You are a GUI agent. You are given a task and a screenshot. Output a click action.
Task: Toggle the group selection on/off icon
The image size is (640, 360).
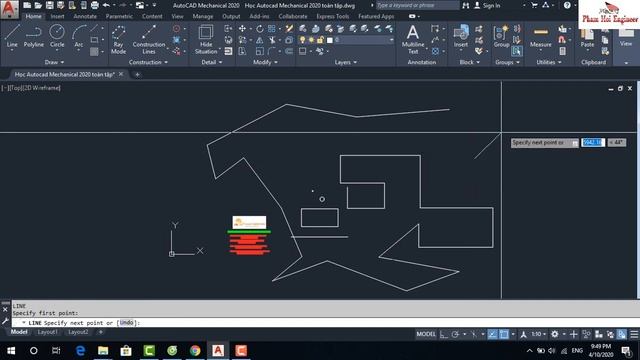516,51
